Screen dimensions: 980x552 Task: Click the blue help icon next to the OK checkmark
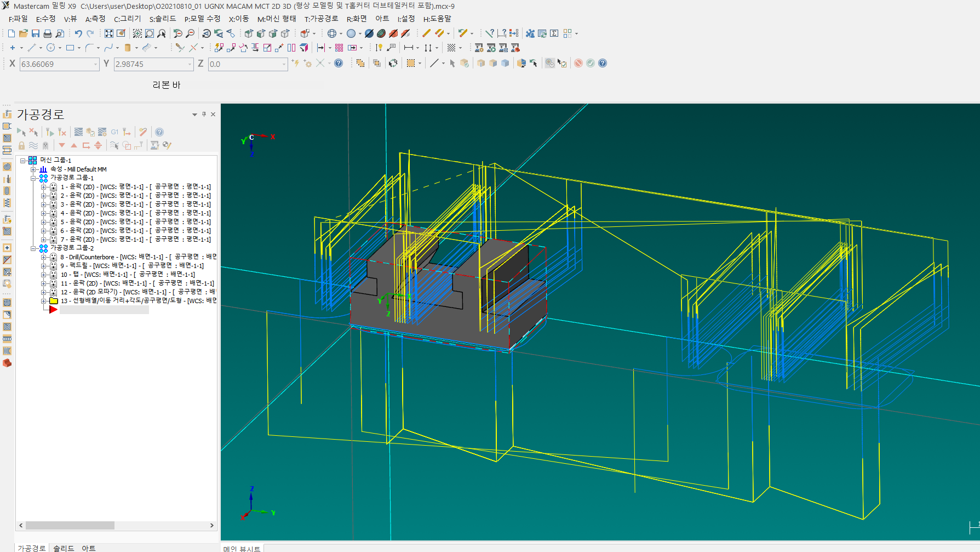tap(603, 63)
